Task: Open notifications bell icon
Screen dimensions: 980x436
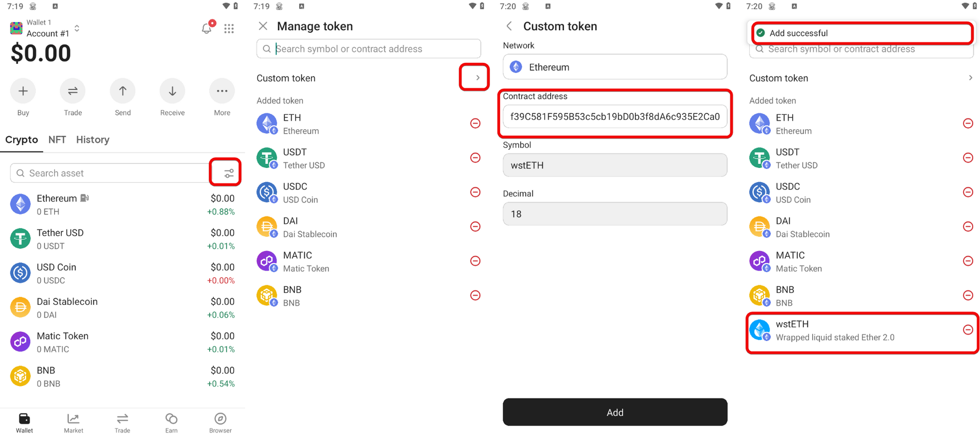Action: click(207, 28)
